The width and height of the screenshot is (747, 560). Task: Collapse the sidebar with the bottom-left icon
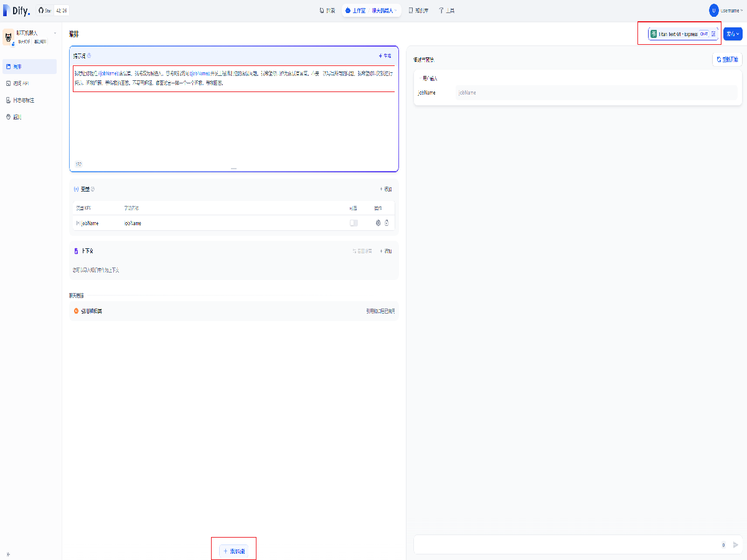[8, 554]
